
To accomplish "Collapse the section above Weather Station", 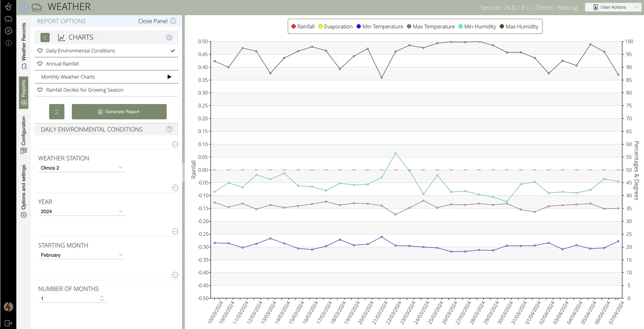I will pyautogui.click(x=175, y=144).
